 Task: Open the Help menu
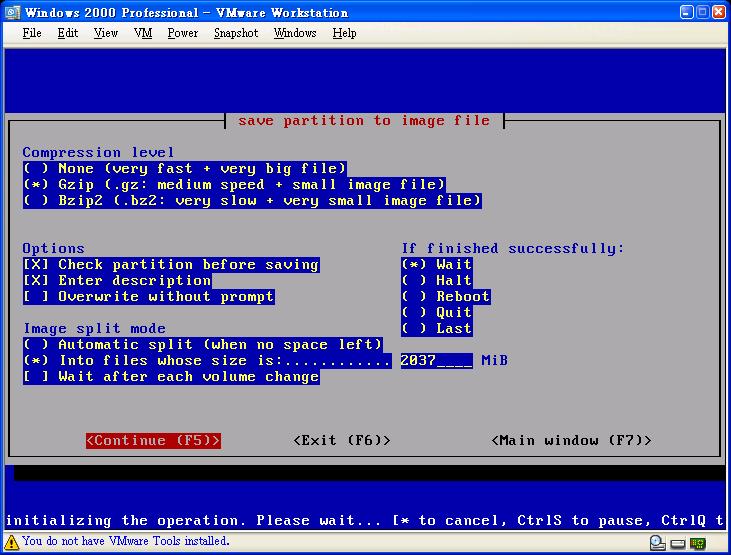coord(345,33)
